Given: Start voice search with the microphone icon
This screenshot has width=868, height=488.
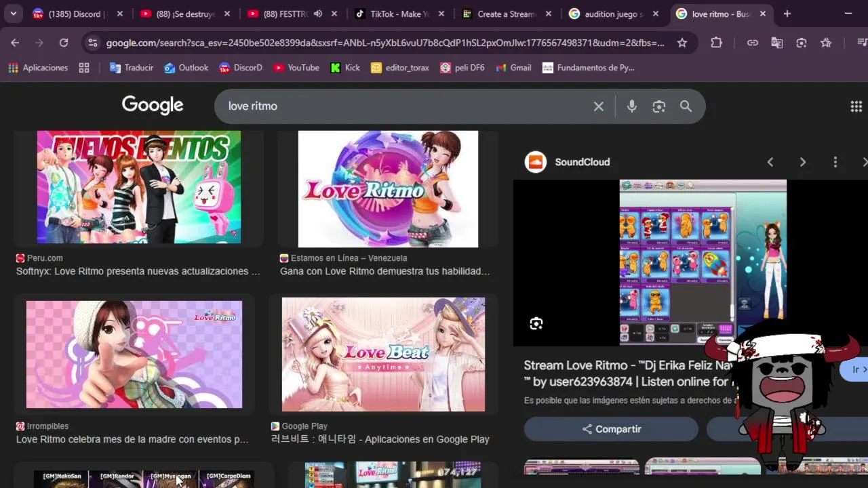Looking at the screenshot, I should (632, 106).
